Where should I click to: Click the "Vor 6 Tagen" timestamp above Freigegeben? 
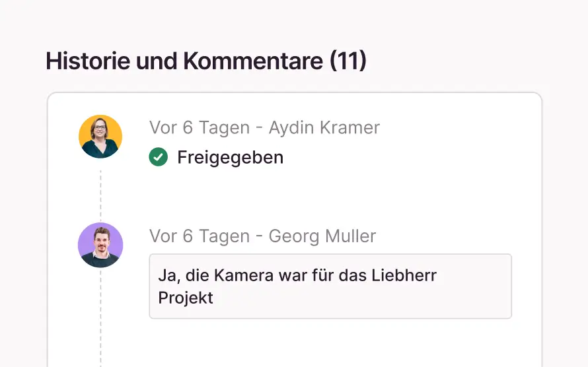coord(199,127)
